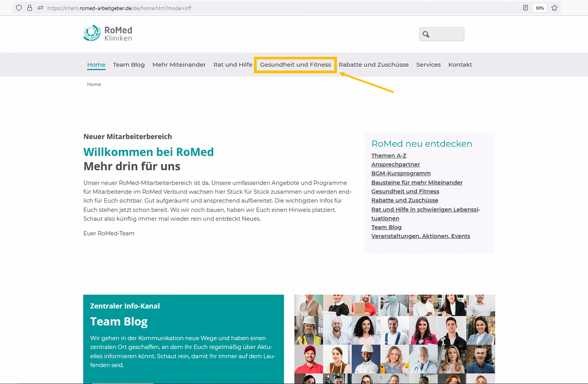
Task: Open the Home menu item
Action: pos(96,65)
